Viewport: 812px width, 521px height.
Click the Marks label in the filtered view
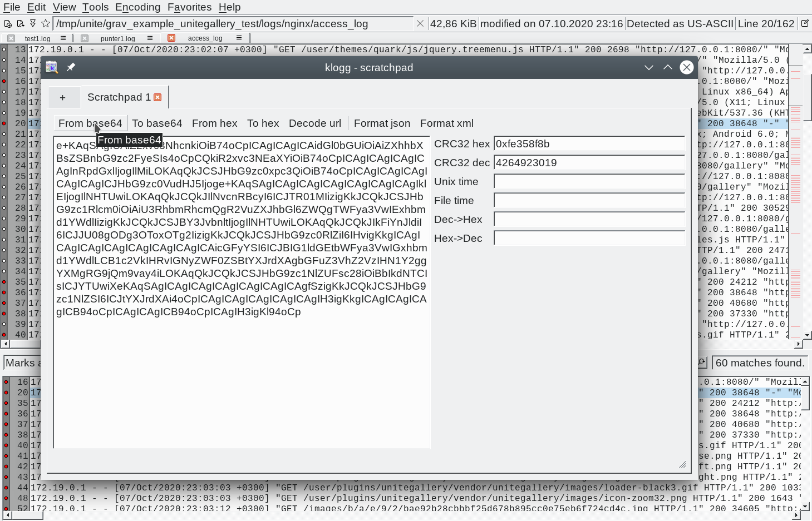20,363
